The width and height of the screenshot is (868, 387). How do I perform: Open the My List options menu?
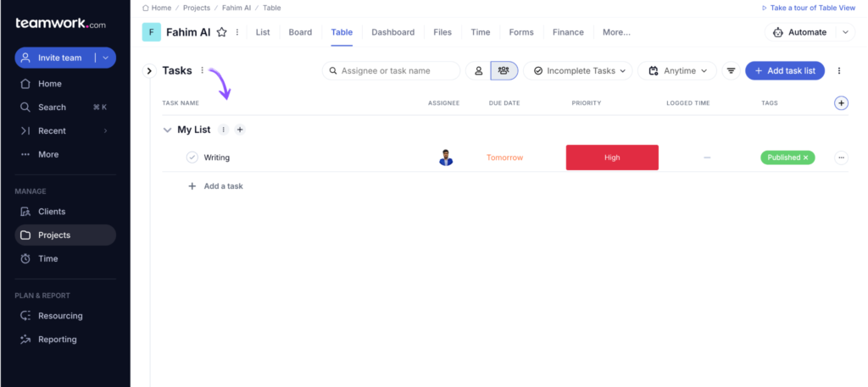click(223, 130)
